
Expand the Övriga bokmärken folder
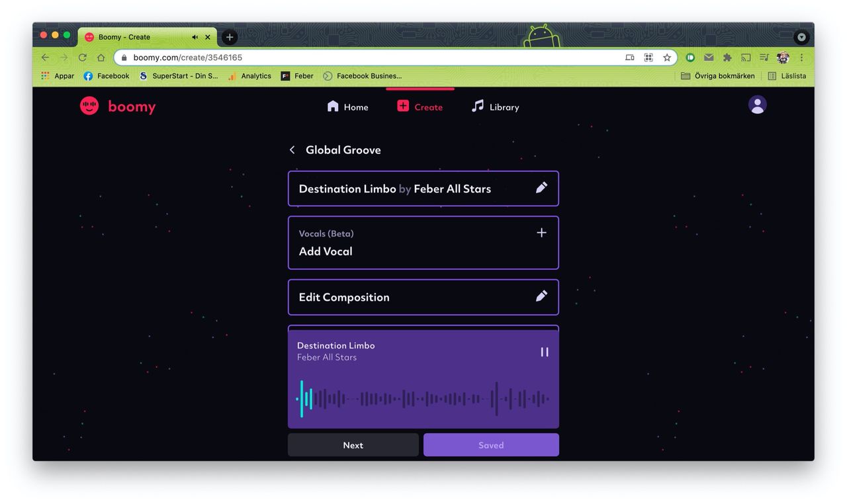coord(718,76)
